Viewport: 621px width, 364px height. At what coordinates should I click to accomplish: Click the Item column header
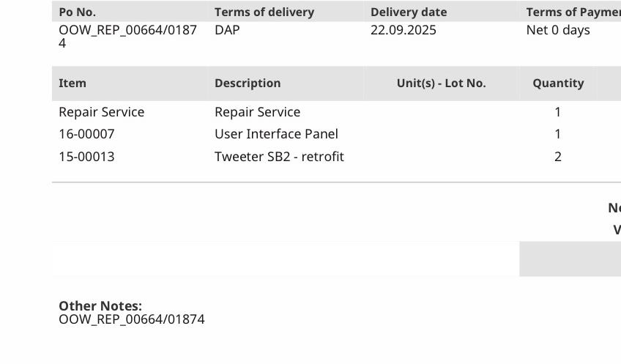click(x=72, y=83)
